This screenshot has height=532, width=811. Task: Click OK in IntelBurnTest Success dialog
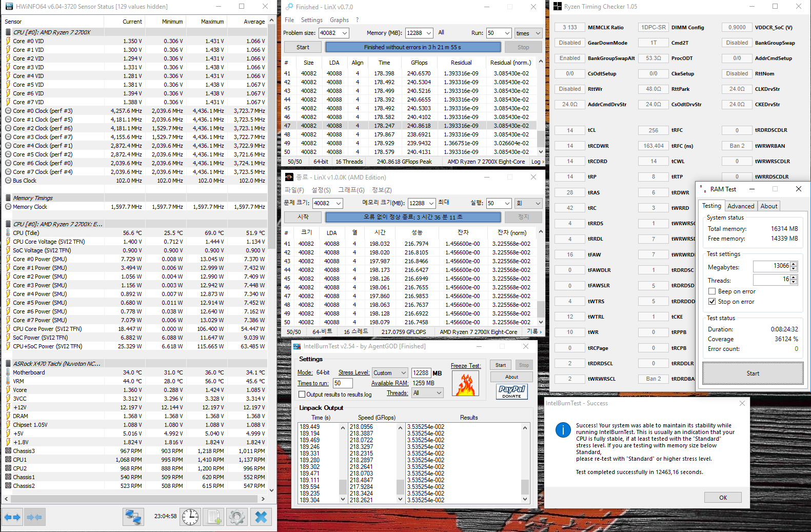(x=723, y=498)
